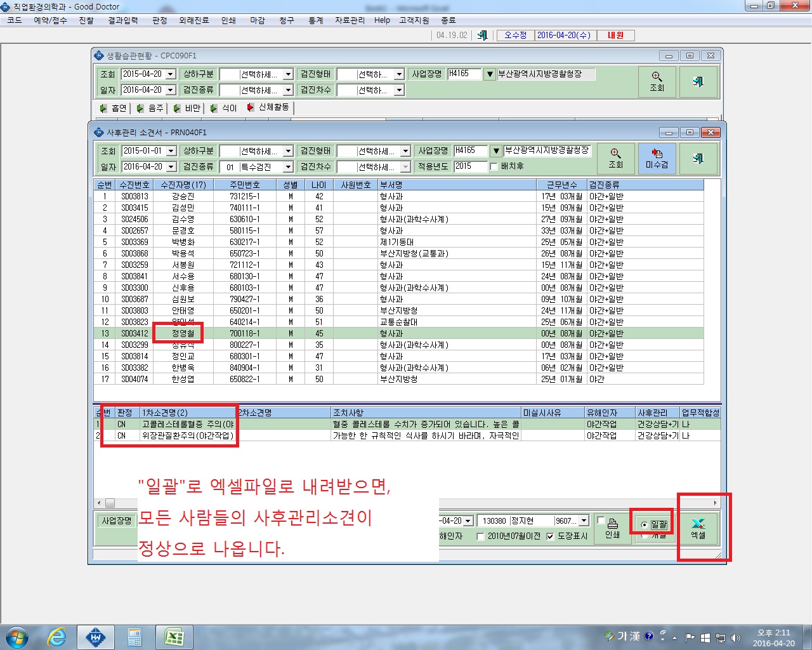This screenshot has width=812, height=650.
Task: Expand the 2015-01-01 start date dropdown
Action: coord(171,151)
